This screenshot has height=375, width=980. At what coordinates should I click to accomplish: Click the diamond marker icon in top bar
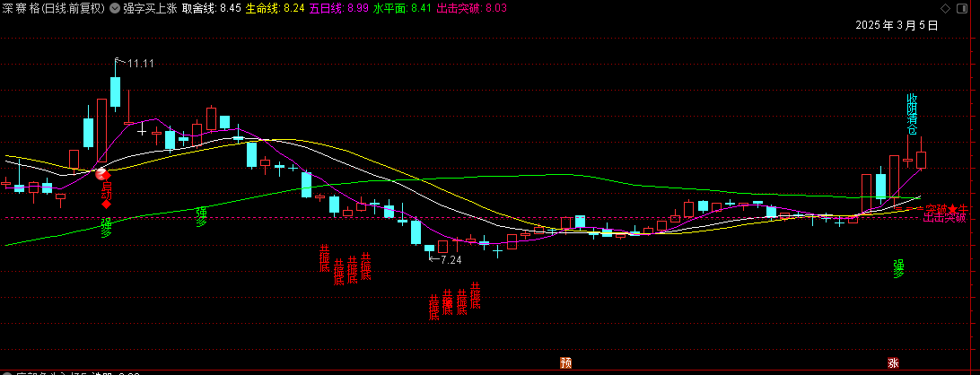pos(945,8)
